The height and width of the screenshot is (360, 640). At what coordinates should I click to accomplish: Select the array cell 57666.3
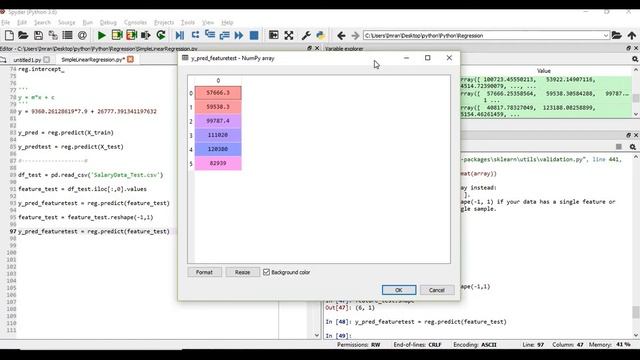tap(218, 93)
